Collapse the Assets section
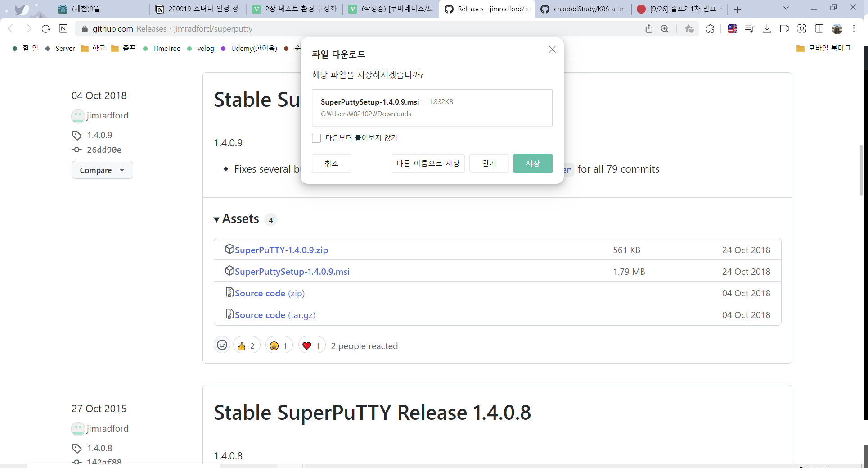Screen dimensions: 868x468 click(237, 219)
